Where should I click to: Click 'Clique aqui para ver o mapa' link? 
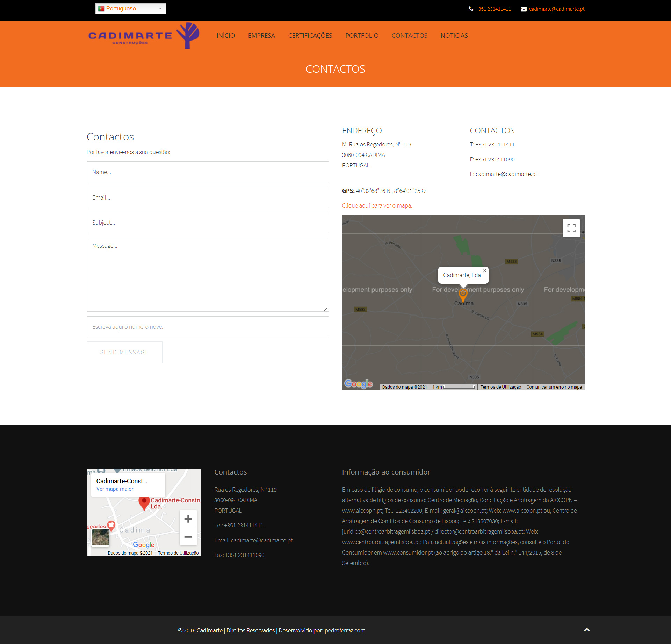pyautogui.click(x=377, y=205)
